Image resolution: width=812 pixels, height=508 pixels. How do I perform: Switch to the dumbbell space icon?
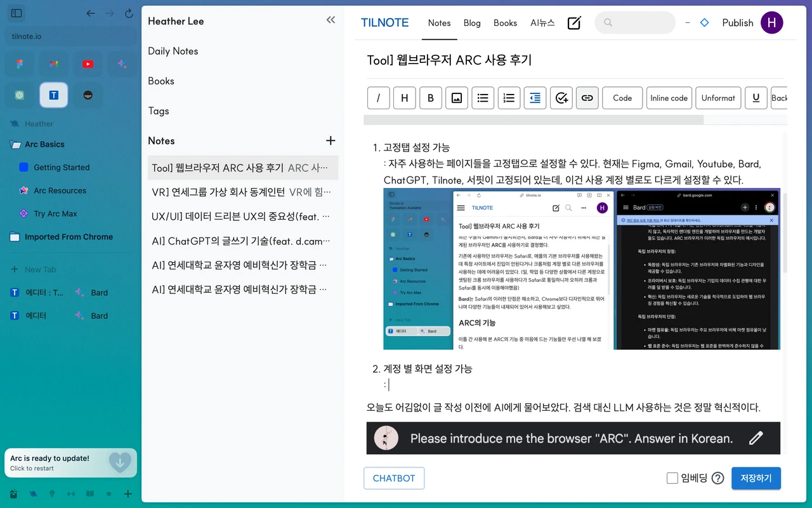tap(71, 493)
